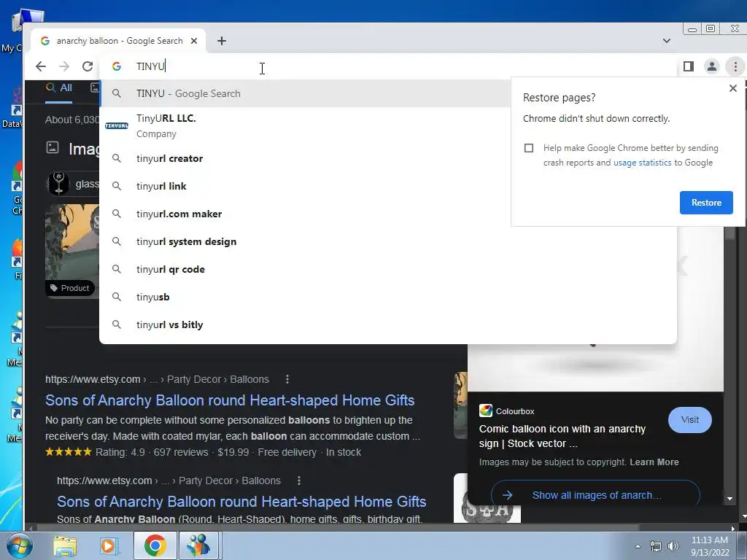Click the network tray icon
Image resolution: width=747 pixels, height=560 pixels.
[x=656, y=546]
